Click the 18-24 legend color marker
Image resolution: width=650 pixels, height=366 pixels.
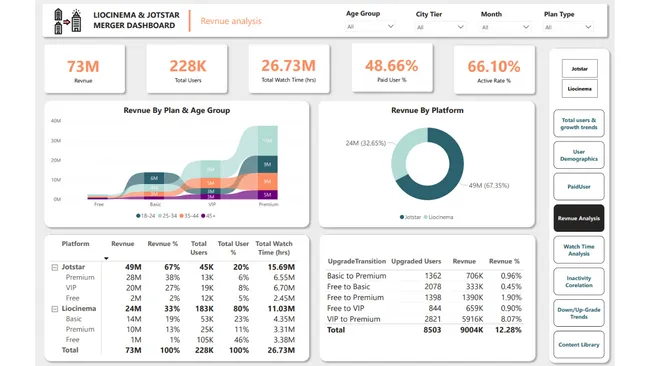tap(138, 216)
